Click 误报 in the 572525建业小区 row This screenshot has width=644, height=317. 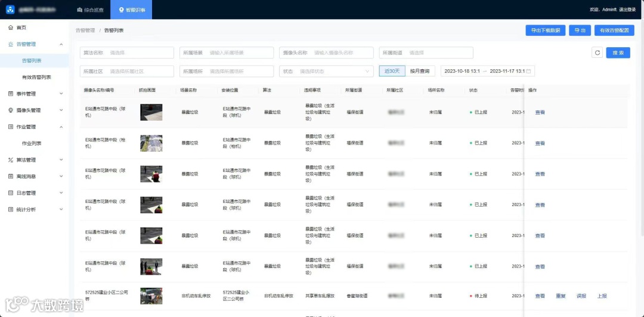click(x=581, y=296)
